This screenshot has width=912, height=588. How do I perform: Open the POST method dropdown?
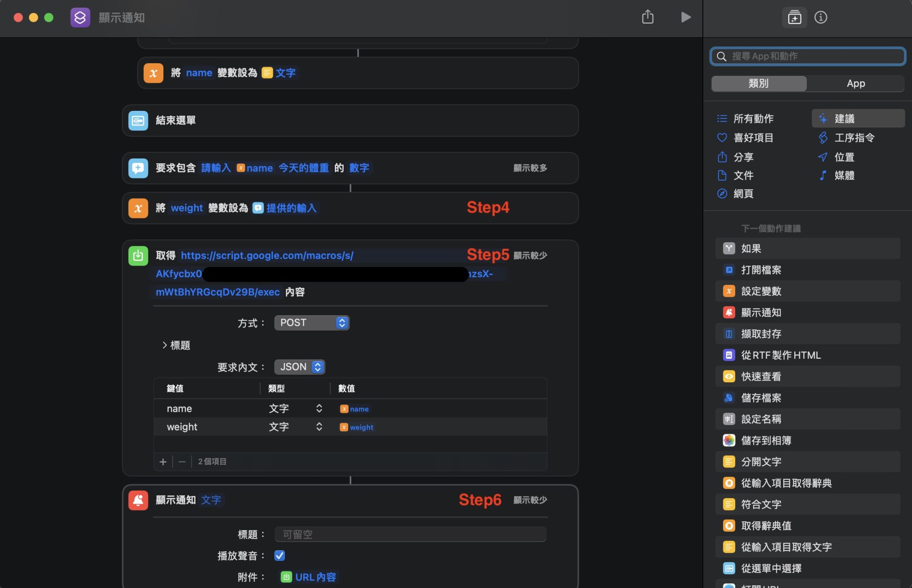pos(312,323)
